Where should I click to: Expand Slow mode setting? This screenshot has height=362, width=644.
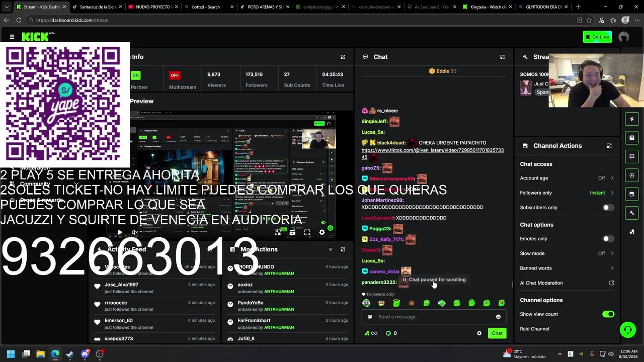point(567,253)
